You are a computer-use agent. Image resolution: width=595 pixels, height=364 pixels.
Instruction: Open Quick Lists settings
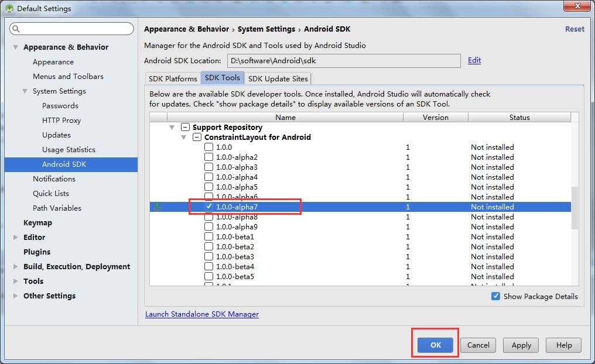tap(51, 193)
